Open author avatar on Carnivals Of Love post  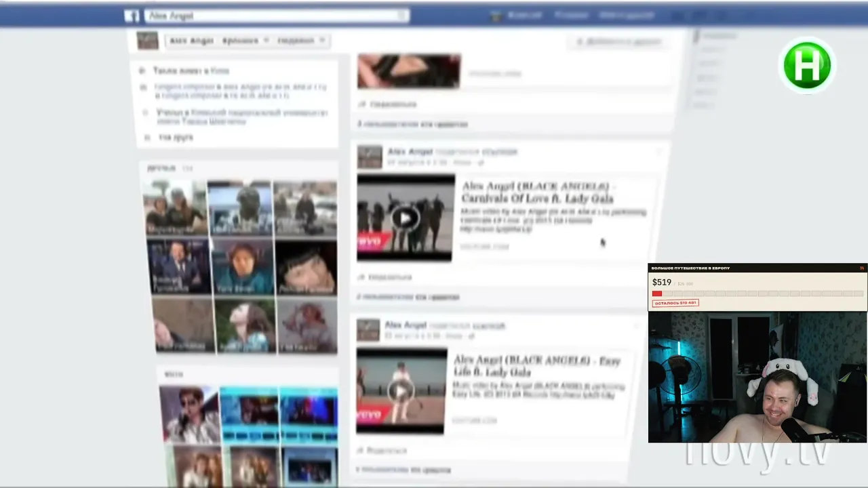pyautogui.click(x=370, y=157)
